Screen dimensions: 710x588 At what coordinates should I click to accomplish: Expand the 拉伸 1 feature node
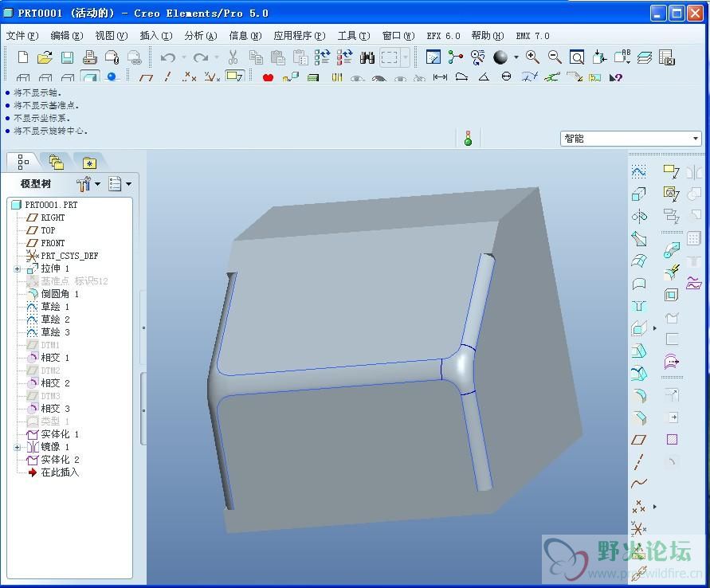point(18,269)
